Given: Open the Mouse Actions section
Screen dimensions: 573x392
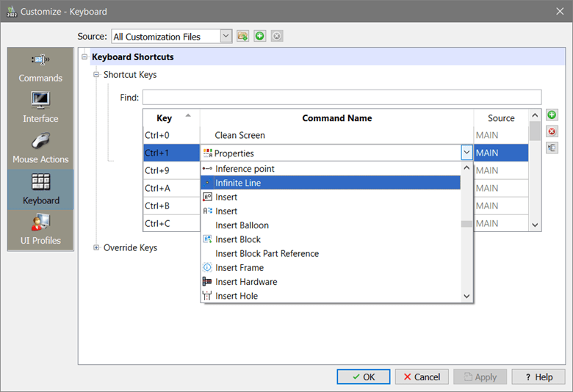Looking at the screenshot, I should [x=40, y=149].
